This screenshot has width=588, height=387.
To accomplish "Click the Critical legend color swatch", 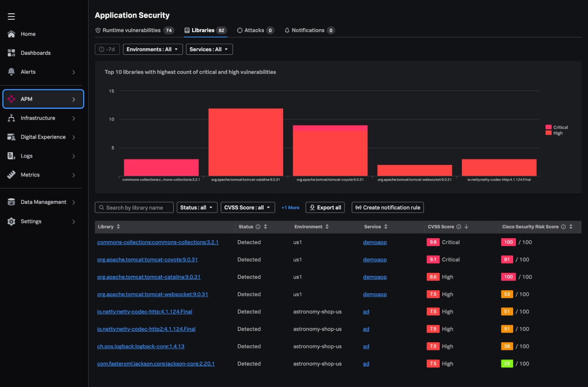I will [549, 127].
